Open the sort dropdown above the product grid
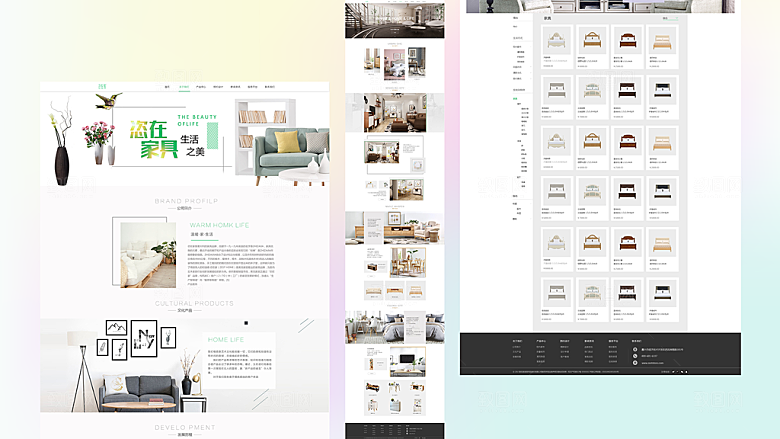The width and height of the screenshot is (780, 439). pos(671,18)
